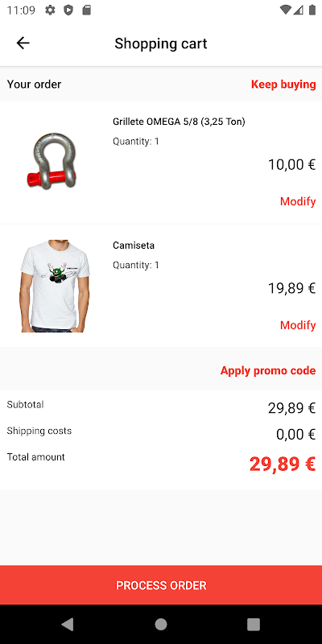This screenshot has width=322, height=644.
Task: Select the Grillete OMEGA 5/8 product title
Action: click(x=179, y=122)
